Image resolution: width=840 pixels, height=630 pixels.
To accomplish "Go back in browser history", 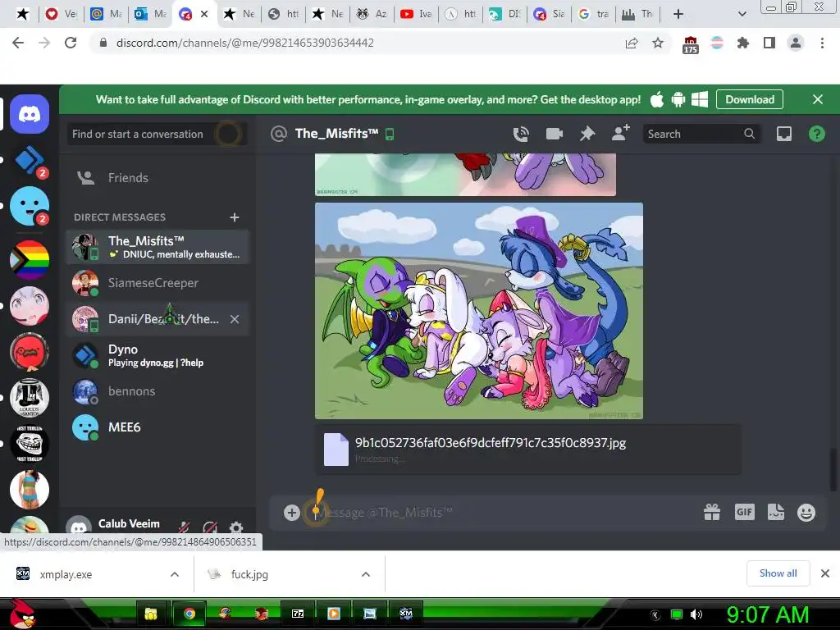I will 18,43.
